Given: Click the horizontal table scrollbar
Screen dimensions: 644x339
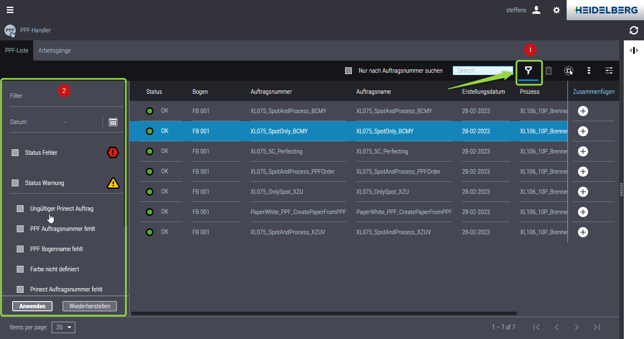Looking at the screenshot, I should [324, 313].
